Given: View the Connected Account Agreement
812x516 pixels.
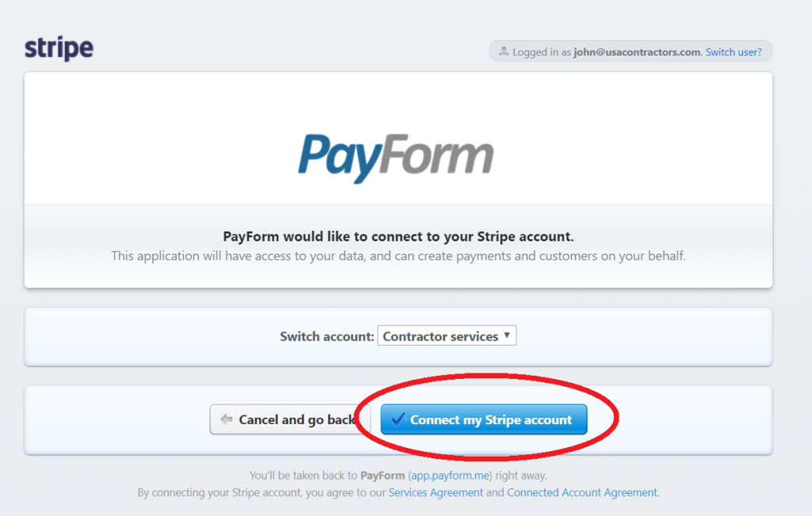Looking at the screenshot, I should (x=583, y=492).
